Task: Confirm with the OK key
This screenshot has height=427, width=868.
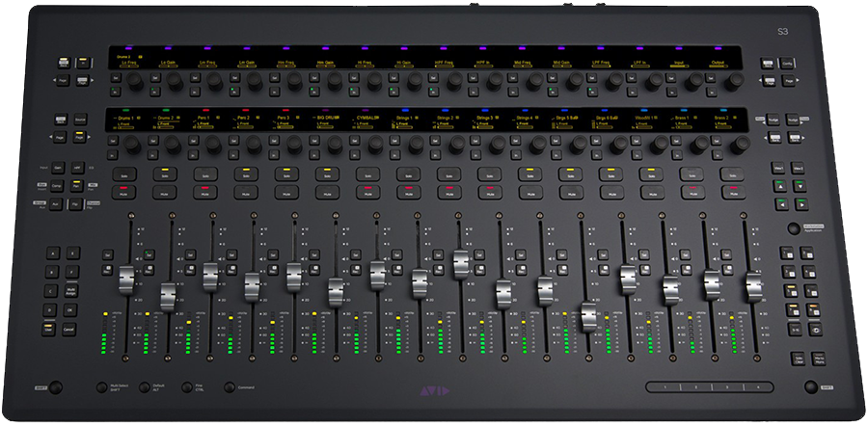Action: tap(70, 309)
